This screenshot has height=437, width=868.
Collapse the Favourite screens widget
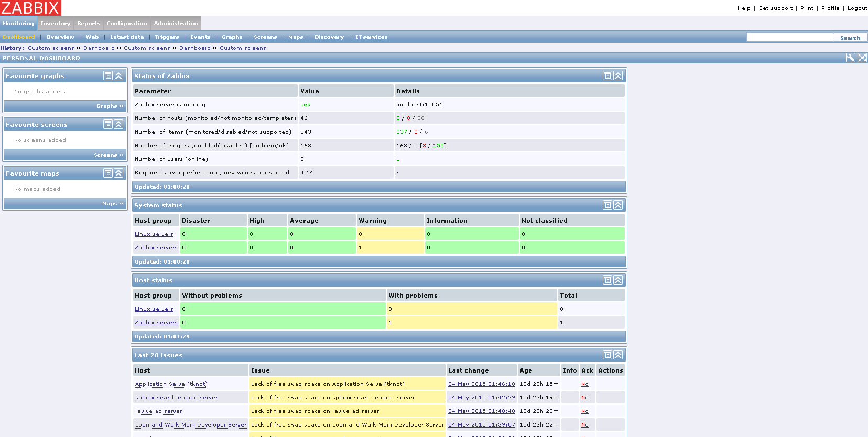(118, 125)
